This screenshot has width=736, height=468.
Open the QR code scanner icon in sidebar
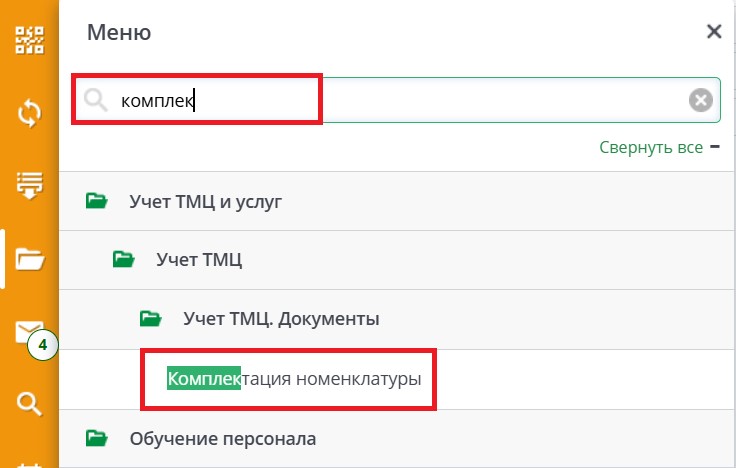click(x=29, y=41)
